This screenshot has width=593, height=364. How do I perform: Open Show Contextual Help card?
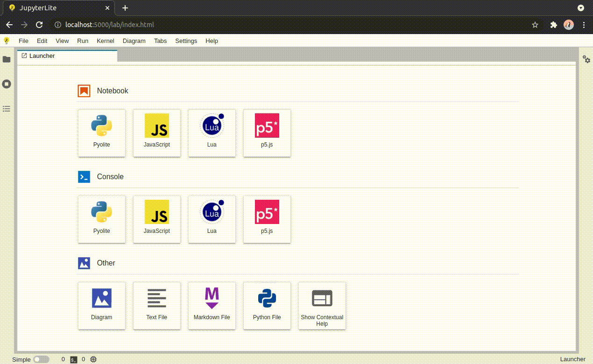322,306
